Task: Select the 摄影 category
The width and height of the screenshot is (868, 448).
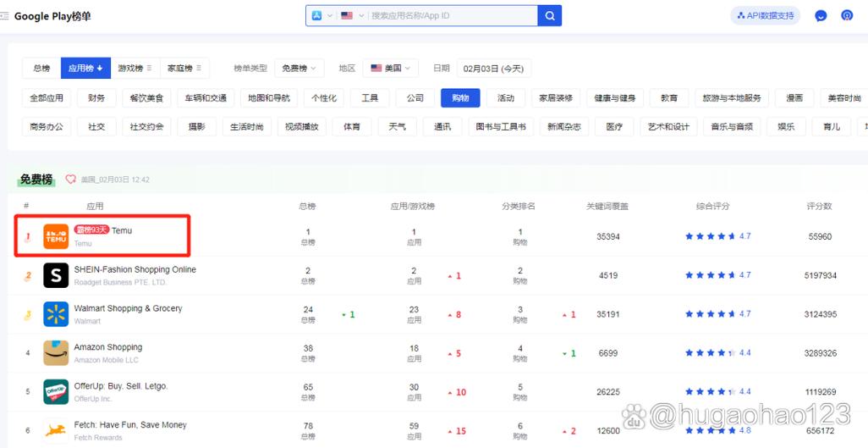Action: [x=196, y=127]
